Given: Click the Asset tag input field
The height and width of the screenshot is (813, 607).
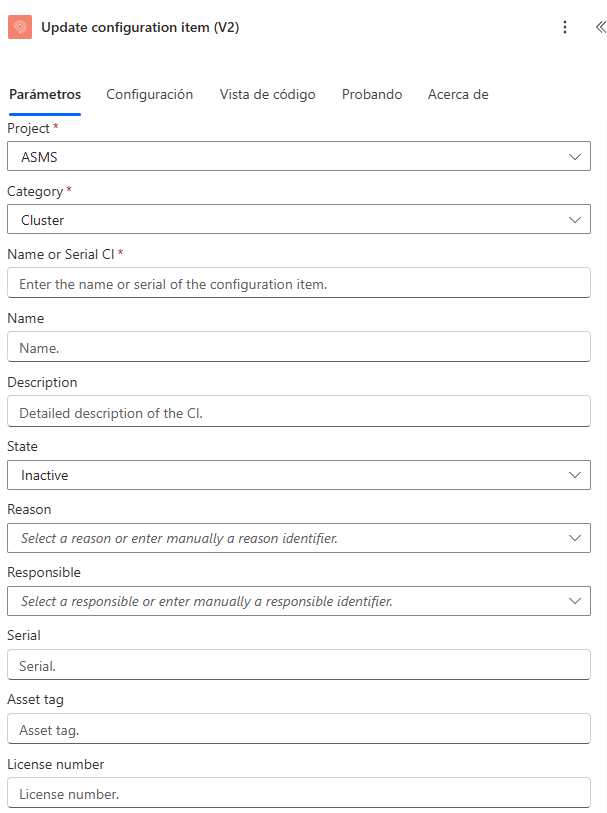Looking at the screenshot, I should pyautogui.click(x=298, y=729).
